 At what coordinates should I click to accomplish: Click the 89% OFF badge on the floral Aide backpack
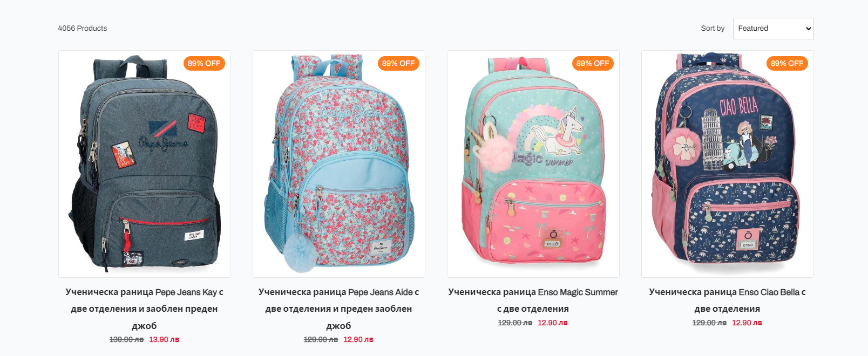pyautogui.click(x=398, y=63)
